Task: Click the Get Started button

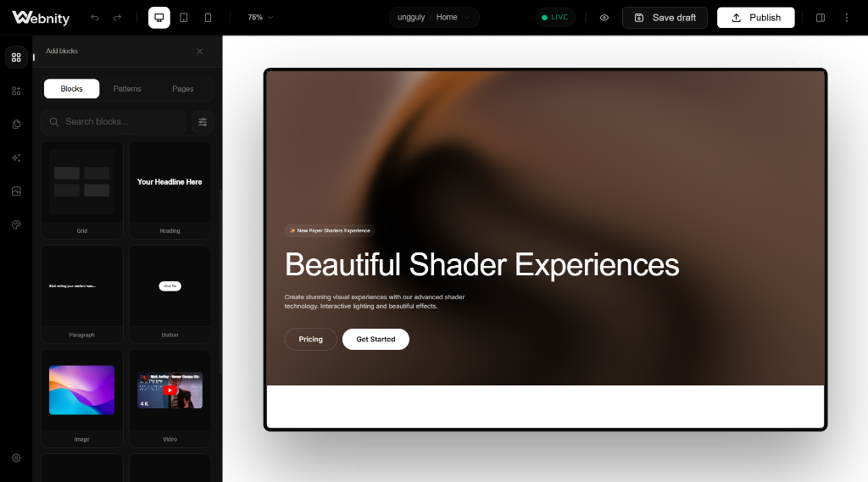Action: 376,339
